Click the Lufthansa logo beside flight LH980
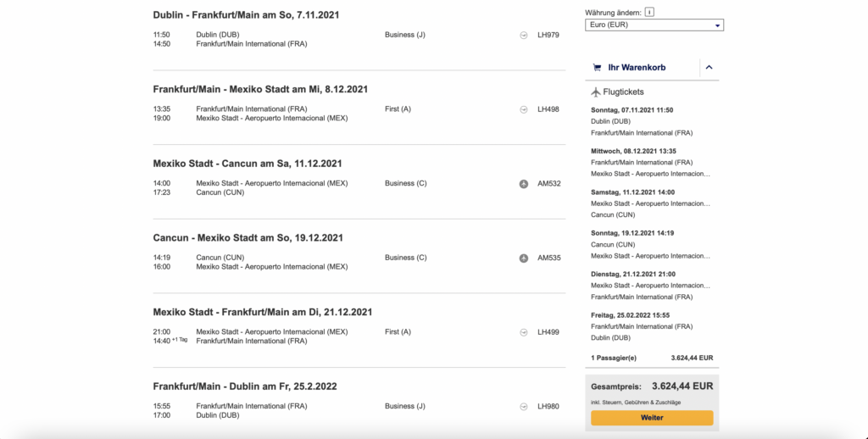The image size is (868, 439). point(524,407)
